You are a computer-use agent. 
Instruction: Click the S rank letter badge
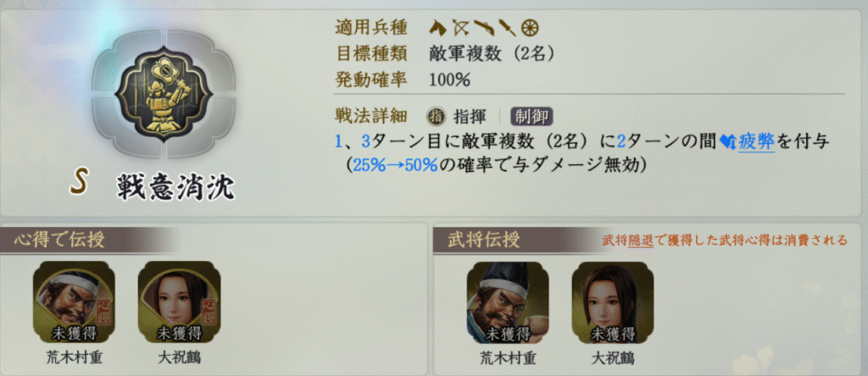[80, 184]
